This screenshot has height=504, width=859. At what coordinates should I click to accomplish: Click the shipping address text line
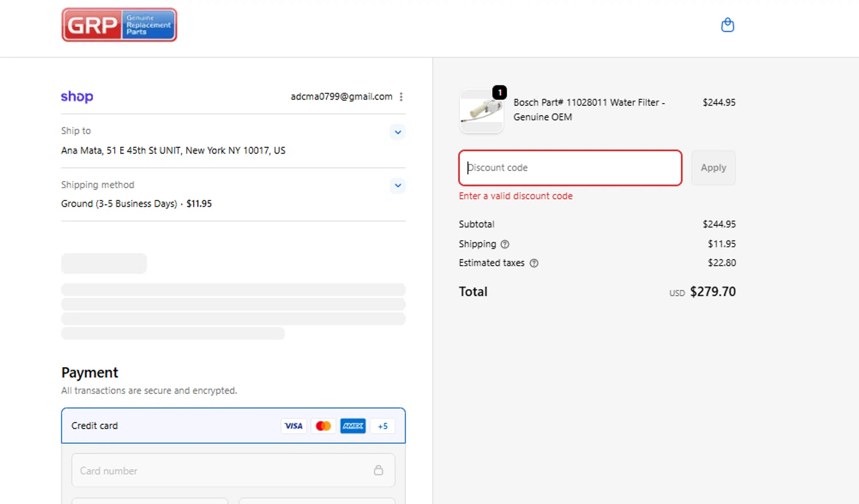point(173,151)
